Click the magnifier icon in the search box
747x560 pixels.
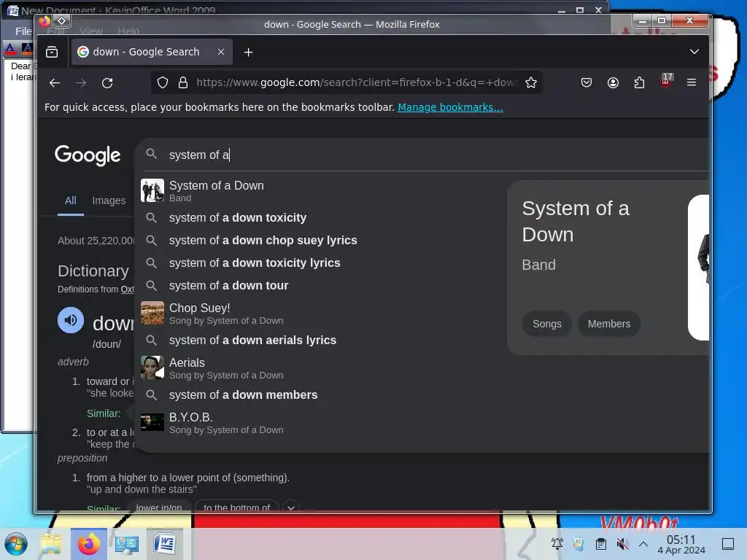[x=152, y=155]
